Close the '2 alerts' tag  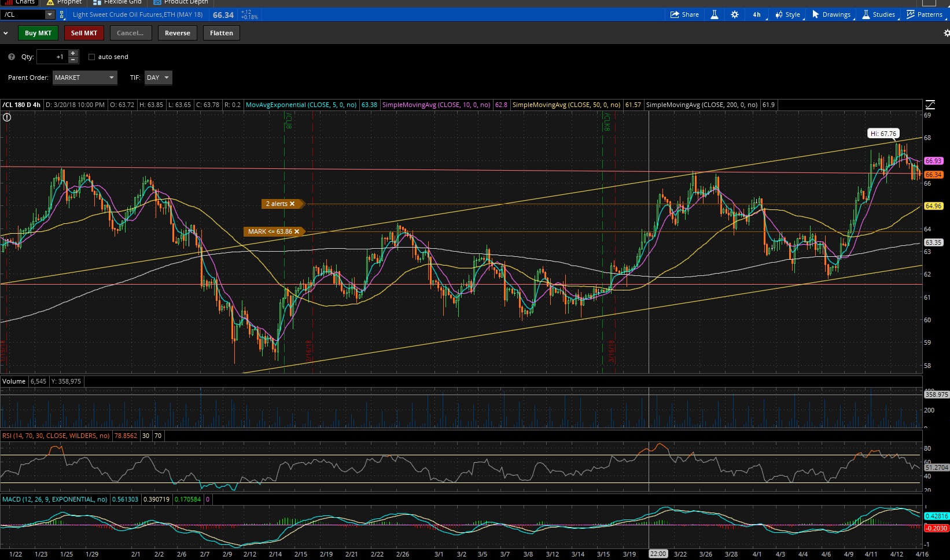[x=292, y=204]
